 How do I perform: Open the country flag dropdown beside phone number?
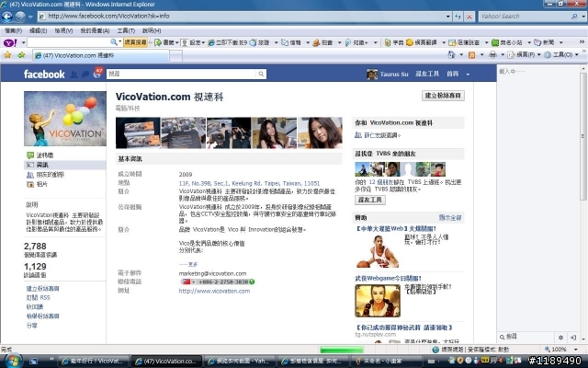194,282
